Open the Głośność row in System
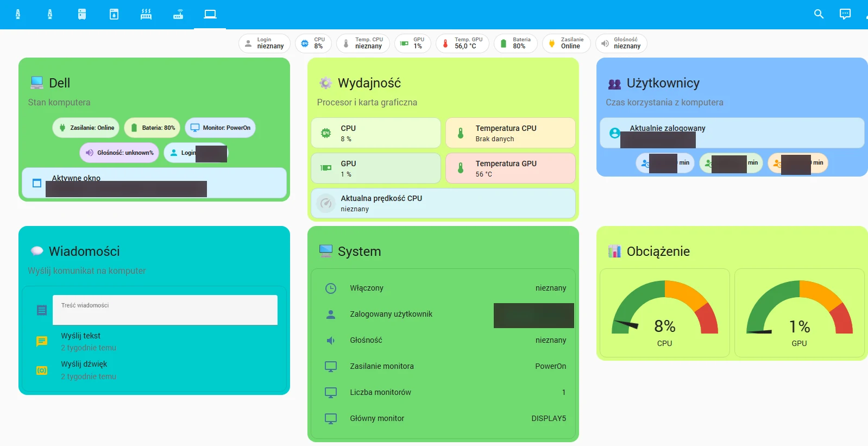The height and width of the screenshot is (446, 868). coord(443,340)
